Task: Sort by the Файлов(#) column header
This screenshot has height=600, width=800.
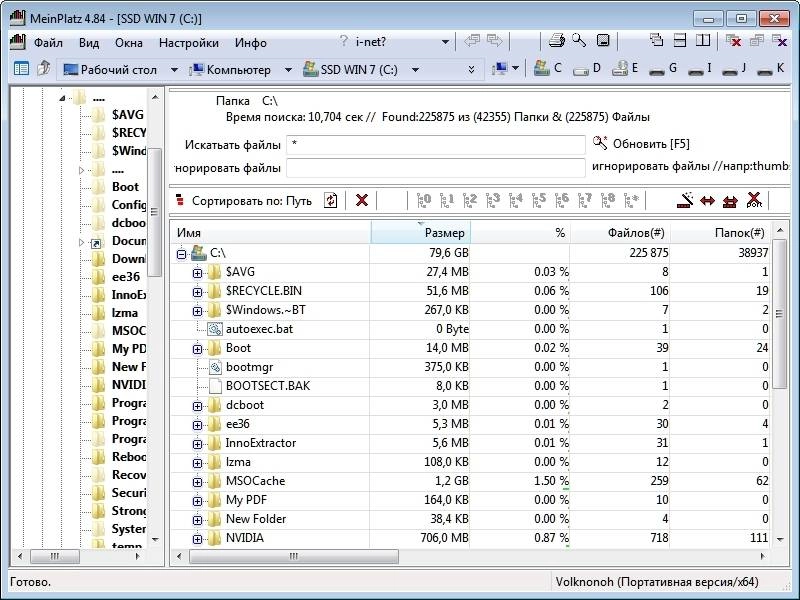Action: pyautogui.click(x=620, y=233)
